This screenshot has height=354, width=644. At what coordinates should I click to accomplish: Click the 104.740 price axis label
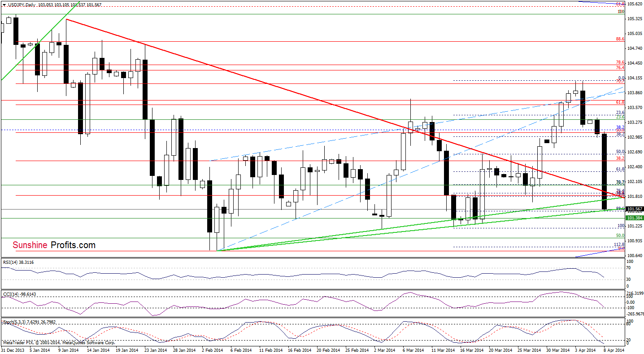[635, 48]
